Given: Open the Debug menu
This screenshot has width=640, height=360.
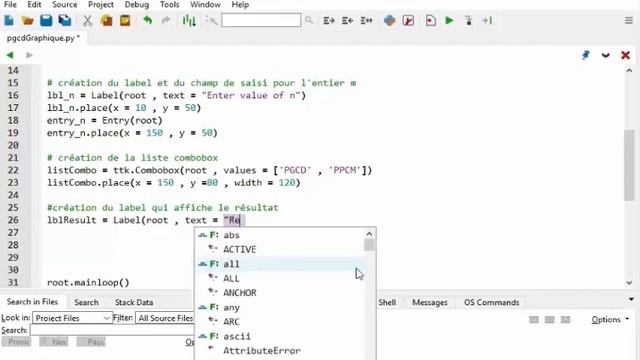Looking at the screenshot, I should [x=136, y=5].
